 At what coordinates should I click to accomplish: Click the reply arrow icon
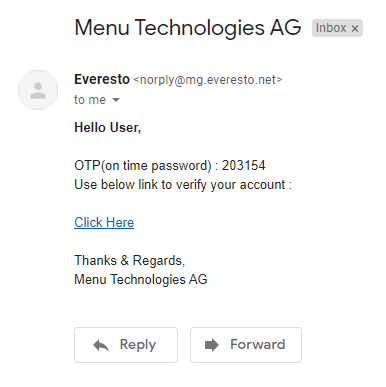coord(101,345)
